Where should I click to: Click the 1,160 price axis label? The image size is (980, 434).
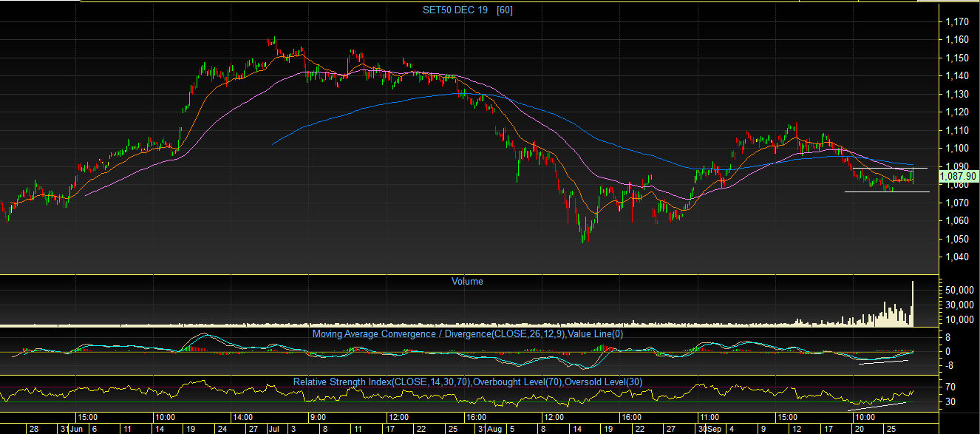(957, 40)
